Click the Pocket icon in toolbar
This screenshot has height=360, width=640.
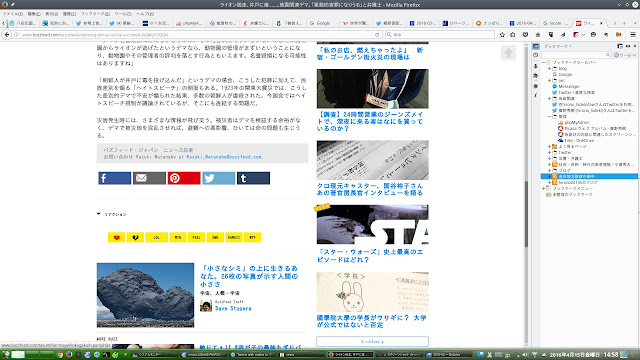click(525, 35)
